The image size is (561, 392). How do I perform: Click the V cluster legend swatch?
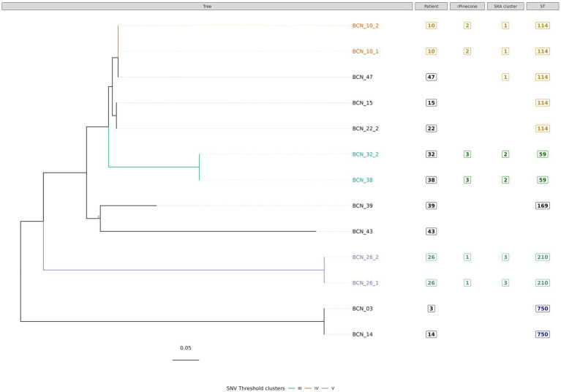[x=325, y=388]
